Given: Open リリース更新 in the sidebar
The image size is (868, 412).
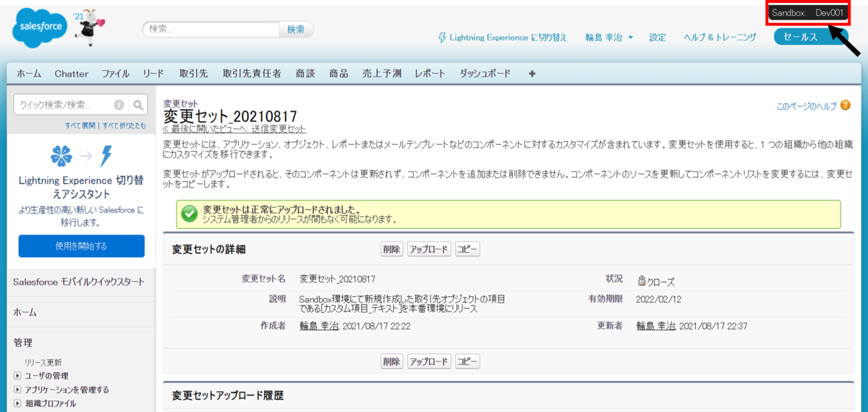Looking at the screenshot, I should point(43,362).
